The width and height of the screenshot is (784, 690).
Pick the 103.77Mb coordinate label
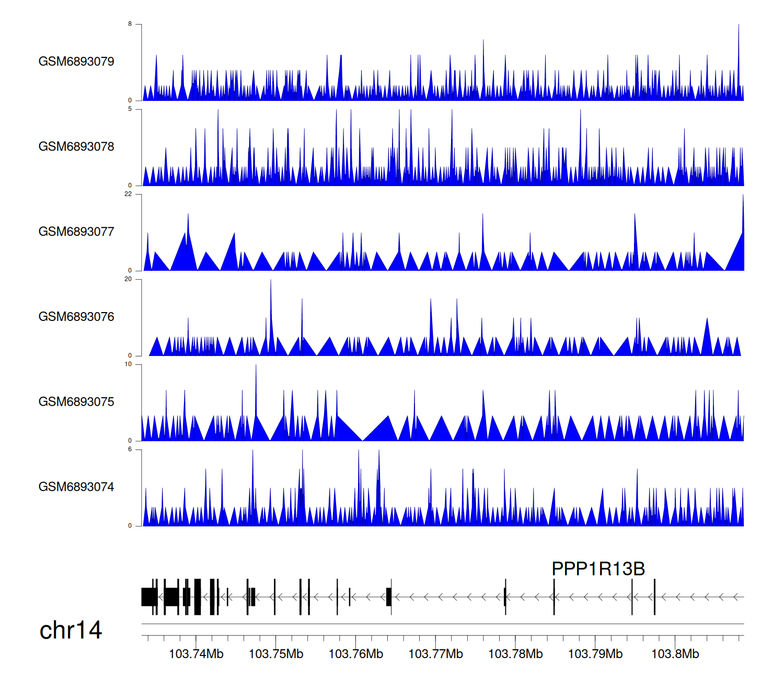click(x=435, y=654)
